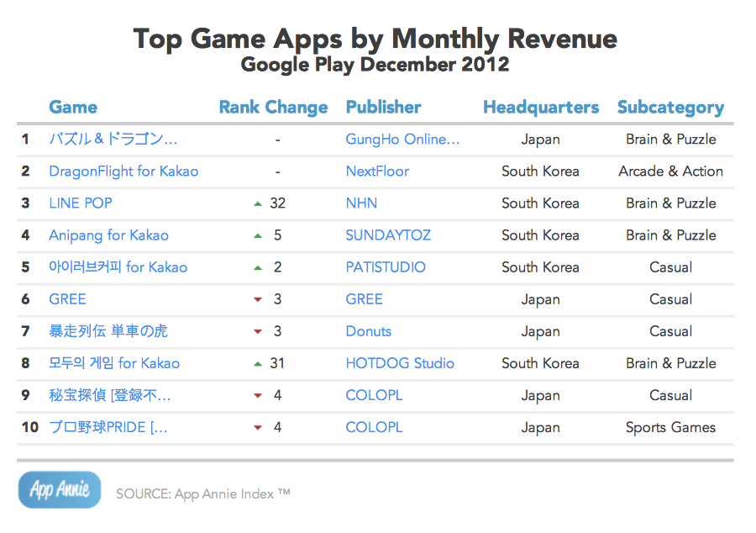
Task: Open the プロ野球PRIDE game link
Action: point(108,427)
